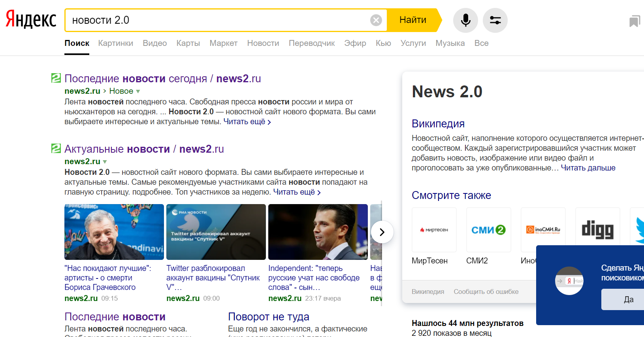
Task: Open the Все services tab
Action: pyautogui.click(x=481, y=43)
